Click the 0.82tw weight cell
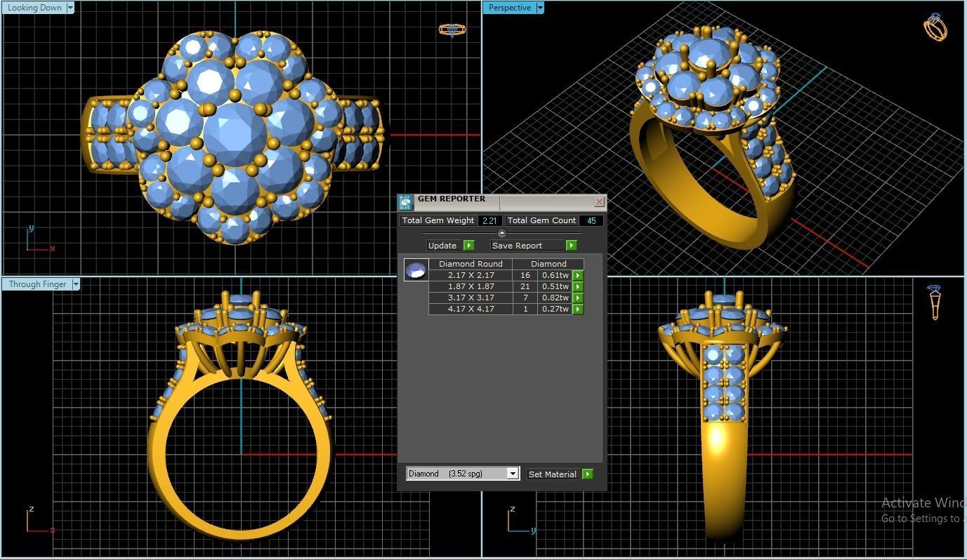Screen dimensions: 967x560 (x=555, y=298)
